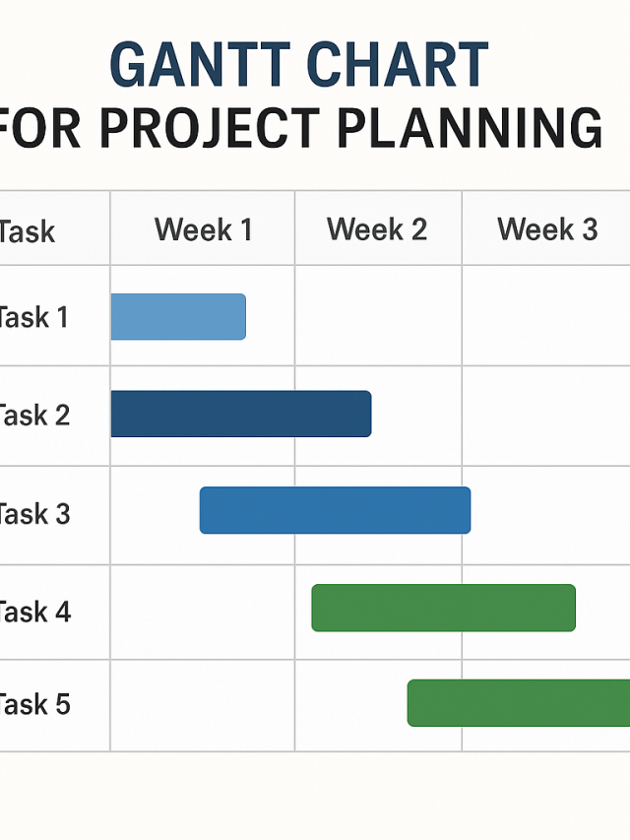Select the Task 1 row label
The height and width of the screenshot is (840, 630).
tap(33, 317)
